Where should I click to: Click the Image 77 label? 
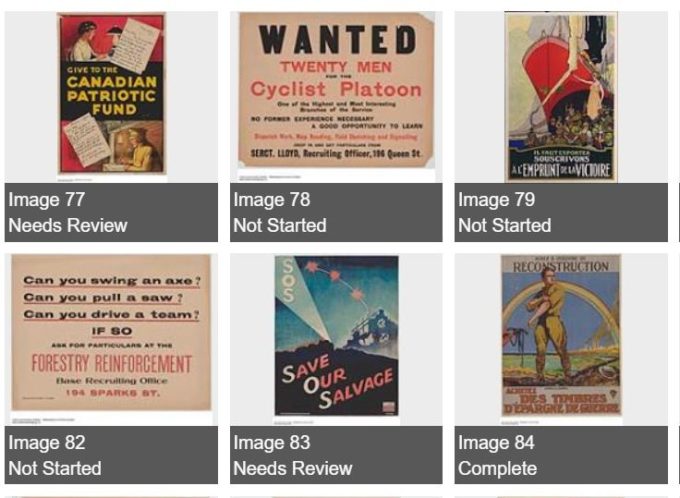tap(46, 200)
